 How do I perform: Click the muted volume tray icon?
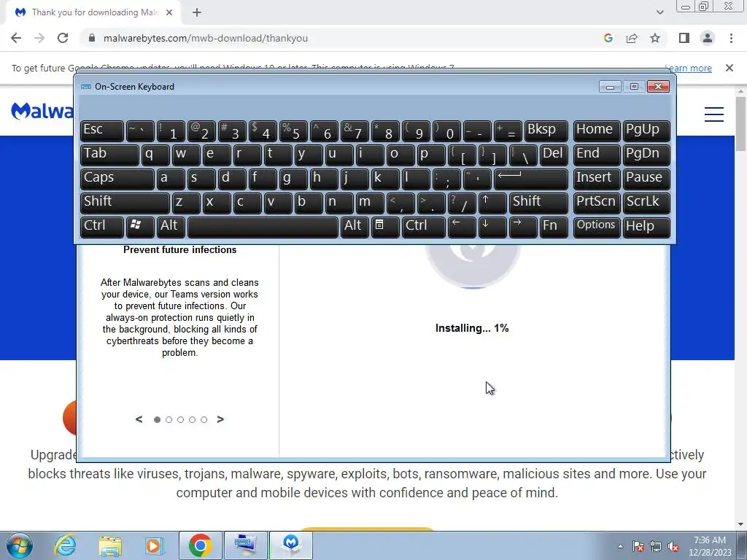coord(673,546)
